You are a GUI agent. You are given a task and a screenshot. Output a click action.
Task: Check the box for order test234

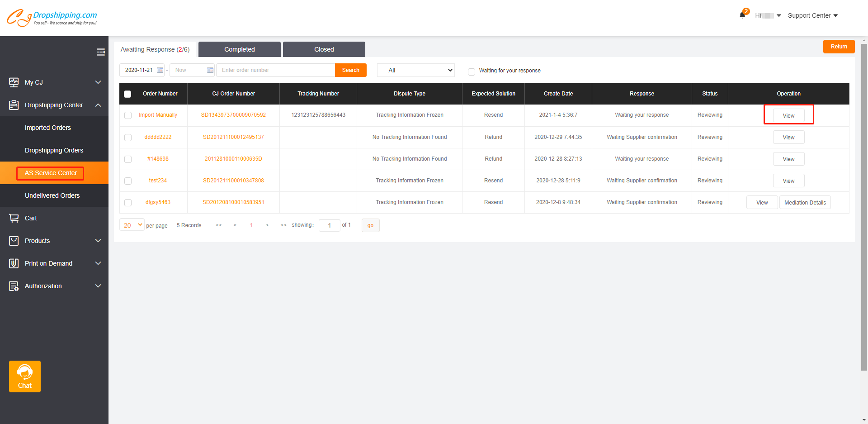click(128, 181)
